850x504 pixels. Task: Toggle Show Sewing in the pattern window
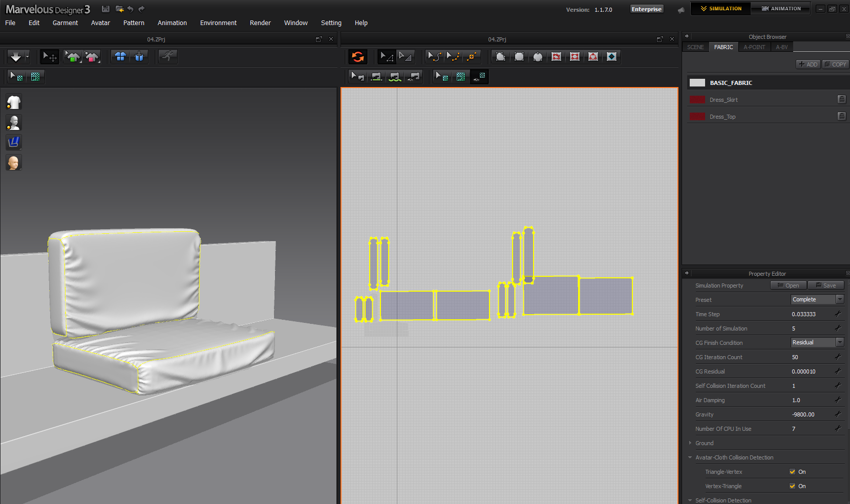413,77
